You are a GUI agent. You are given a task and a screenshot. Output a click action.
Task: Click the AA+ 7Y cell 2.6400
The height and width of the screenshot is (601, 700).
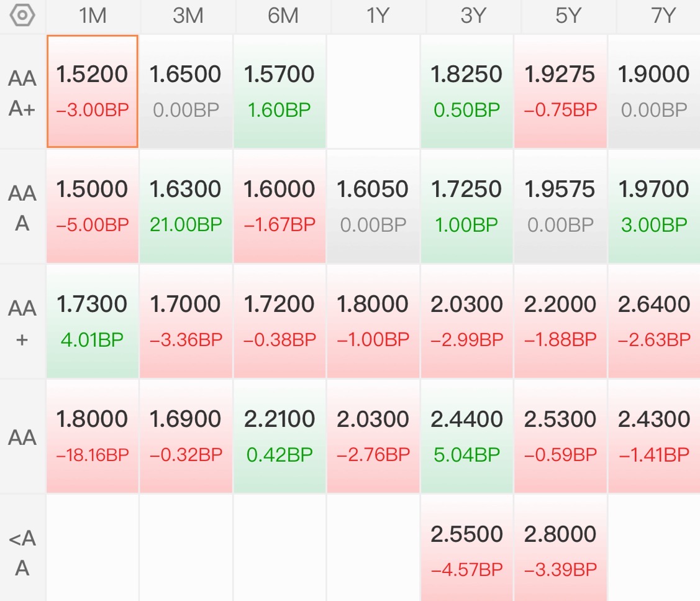(654, 321)
